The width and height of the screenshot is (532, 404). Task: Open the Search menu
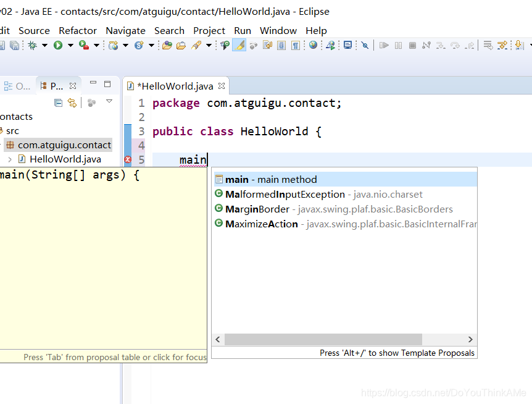[x=169, y=30]
